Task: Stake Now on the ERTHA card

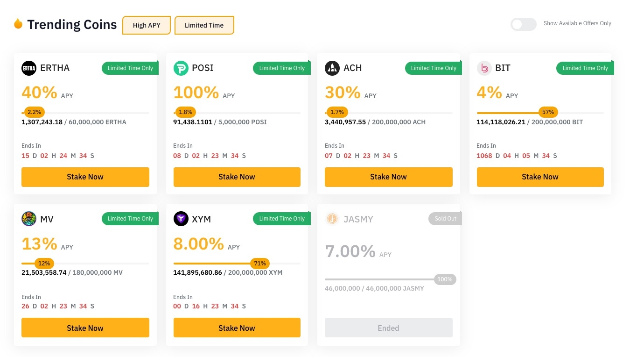Action: (x=85, y=177)
